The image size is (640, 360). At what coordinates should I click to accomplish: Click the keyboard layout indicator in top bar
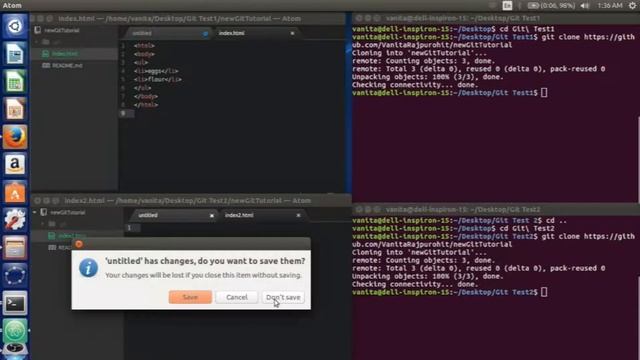507,5
